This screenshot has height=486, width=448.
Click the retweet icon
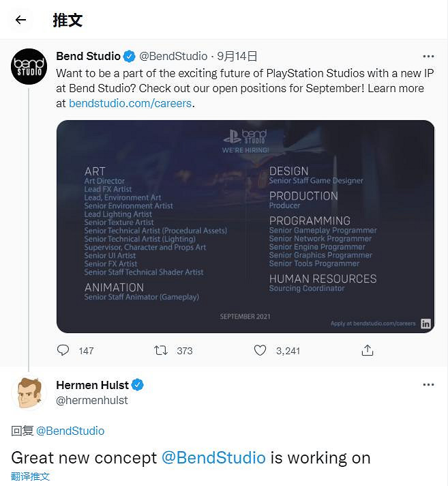coord(161,350)
